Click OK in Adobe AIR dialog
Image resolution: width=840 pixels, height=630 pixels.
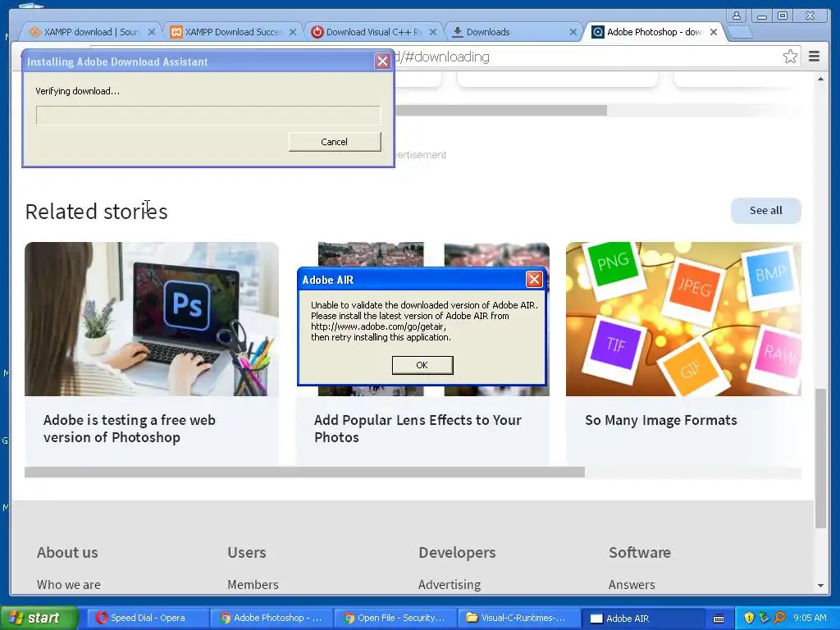[422, 365]
